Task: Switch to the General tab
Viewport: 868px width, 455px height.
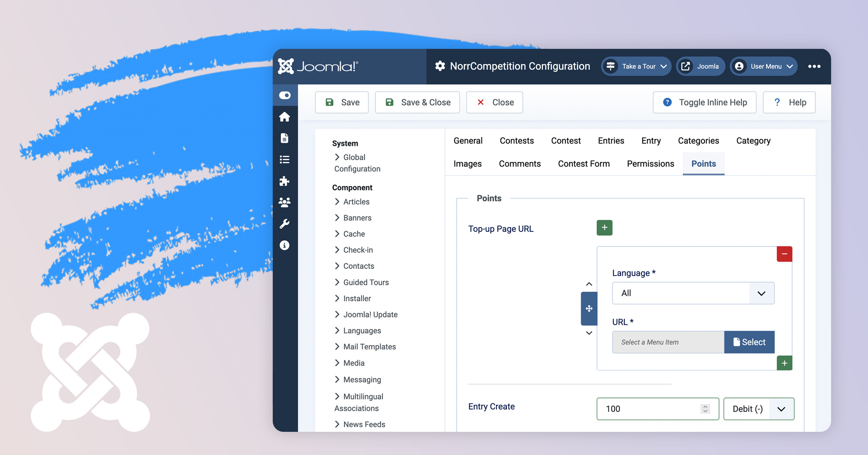Action: click(x=468, y=141)
